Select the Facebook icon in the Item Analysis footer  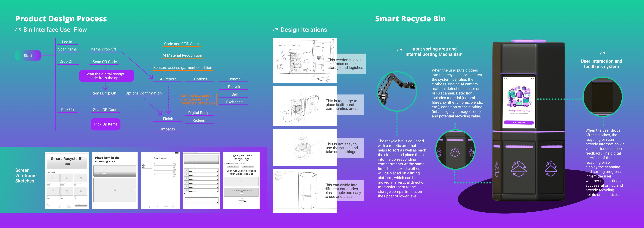(x=143, y=204)
